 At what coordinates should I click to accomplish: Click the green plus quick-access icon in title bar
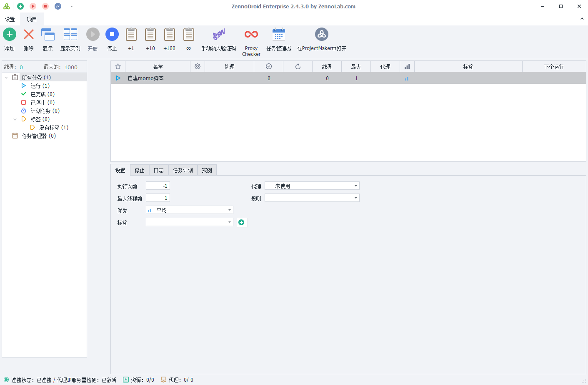click(x=20, y=6)
